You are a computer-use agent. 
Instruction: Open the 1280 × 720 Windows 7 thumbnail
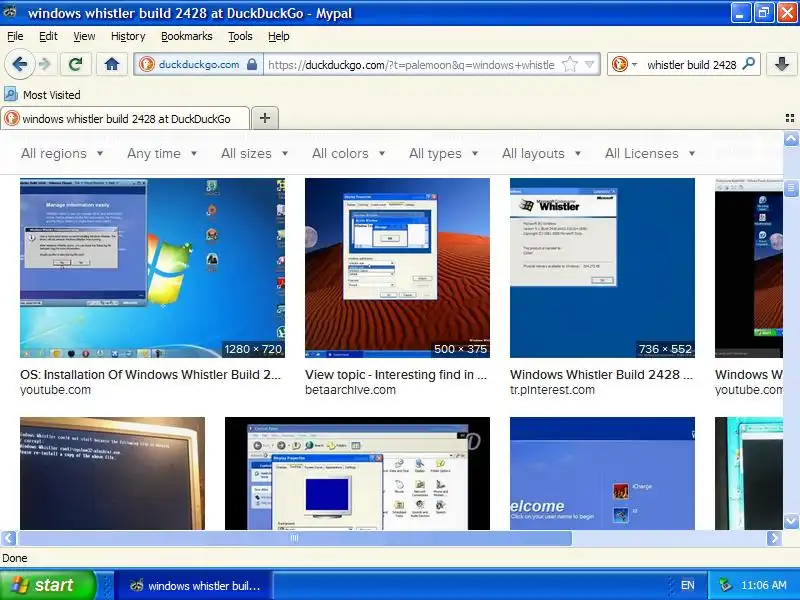[153, 268]
